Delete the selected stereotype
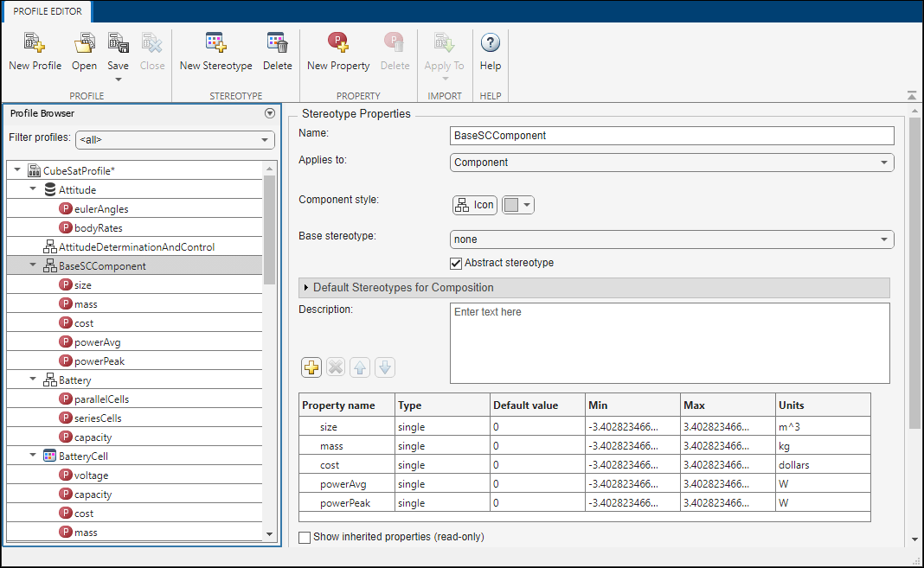 277,50
